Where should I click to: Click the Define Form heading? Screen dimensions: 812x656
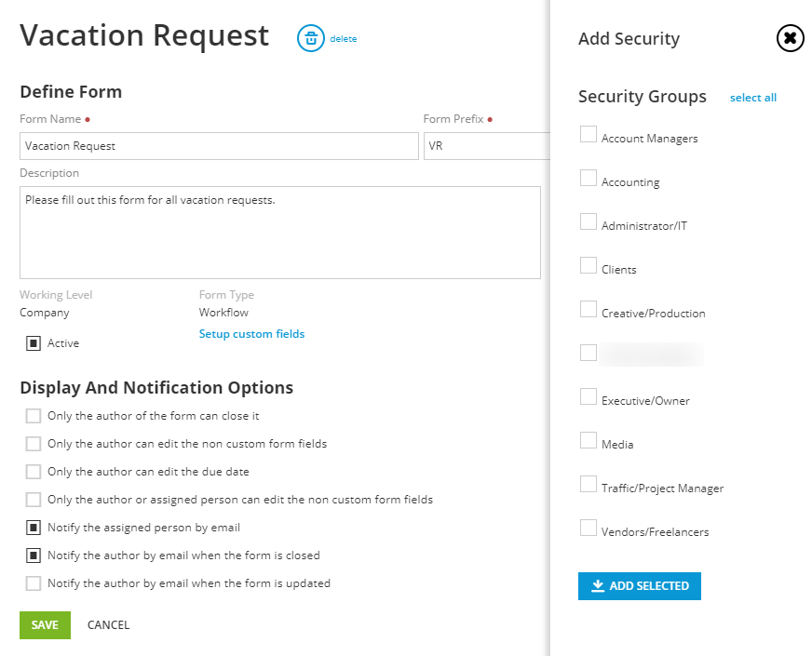(71, 92)
